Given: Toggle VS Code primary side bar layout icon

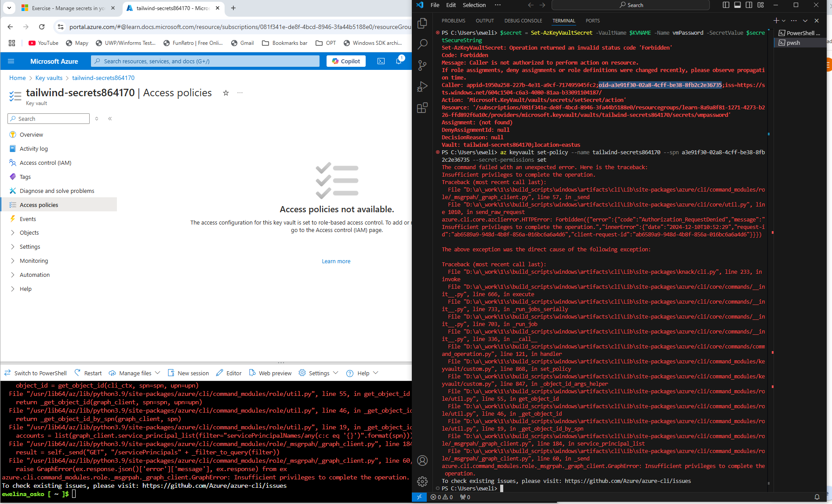Looking at the screenshot, I should (726, 5).
